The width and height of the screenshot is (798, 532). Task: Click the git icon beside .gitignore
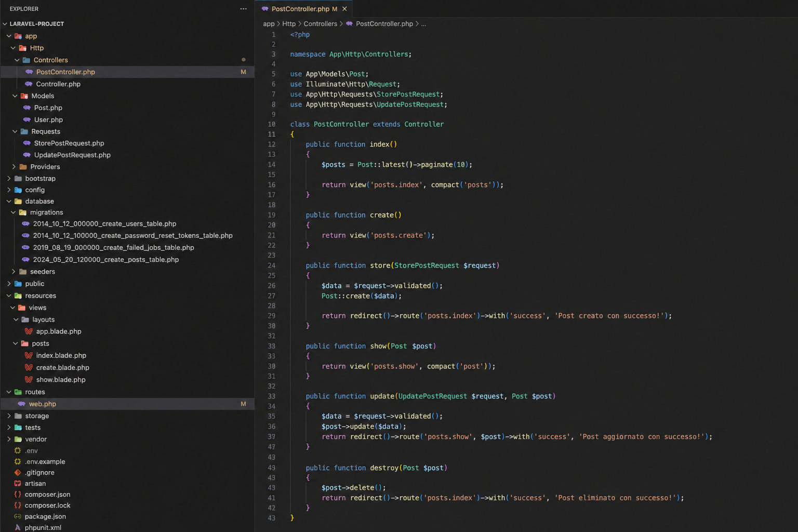[18, 472]
